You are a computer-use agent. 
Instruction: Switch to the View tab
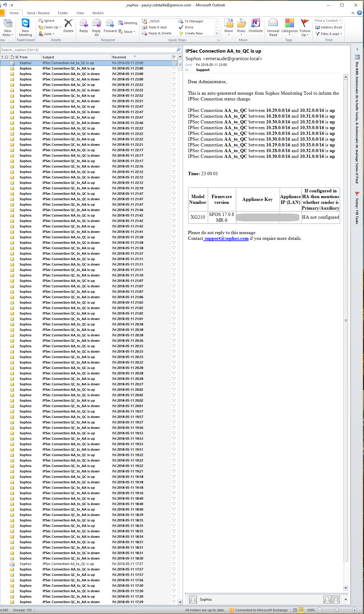tap(80, 13)
